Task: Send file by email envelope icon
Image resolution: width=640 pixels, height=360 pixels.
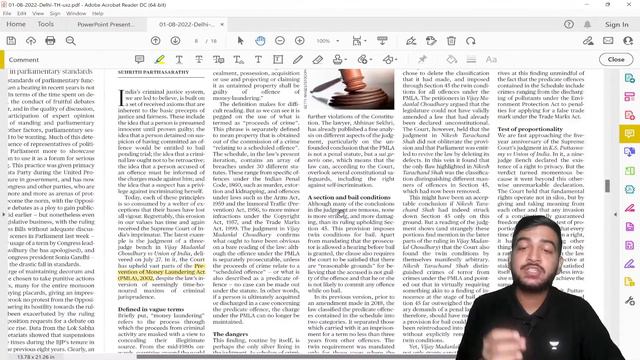Action: click(608, 41)
